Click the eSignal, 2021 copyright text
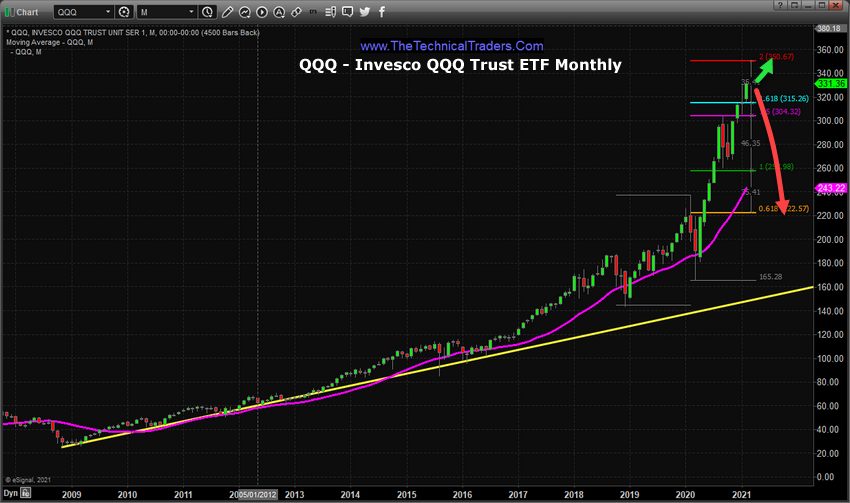850x503 pixels. coord(28,480)
